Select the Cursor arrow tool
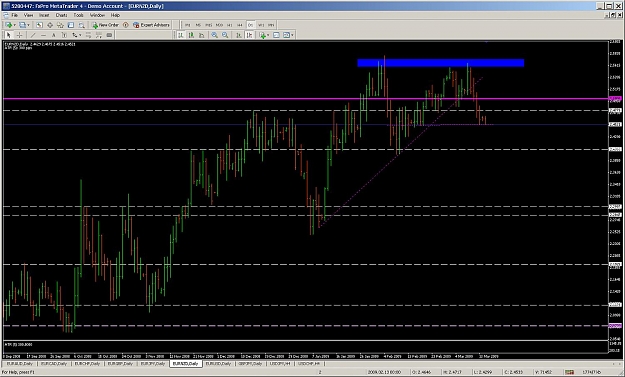The image size is (625, 377). pyautogui.click(x=9, y=35)
